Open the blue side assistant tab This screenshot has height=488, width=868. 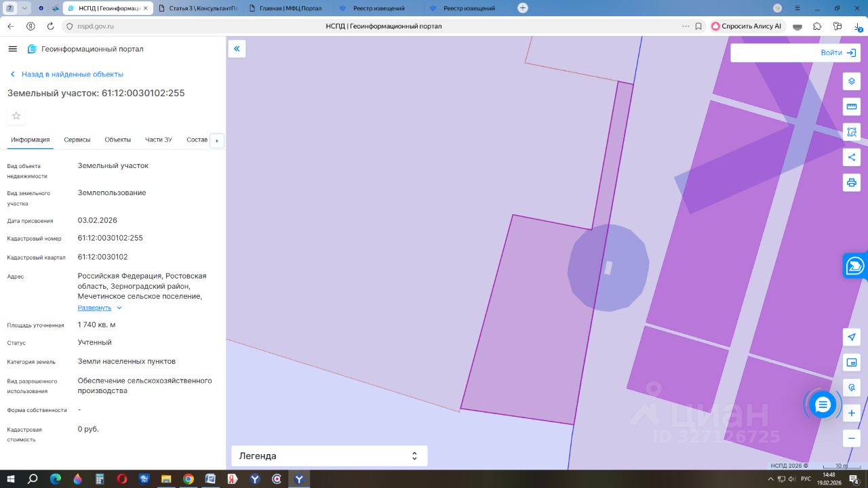click(855, 266)
